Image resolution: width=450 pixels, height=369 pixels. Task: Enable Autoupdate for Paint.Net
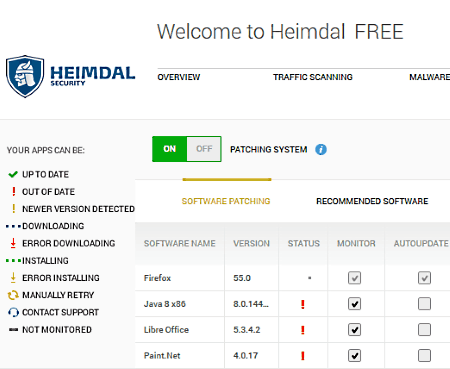(x=424, y=355)
